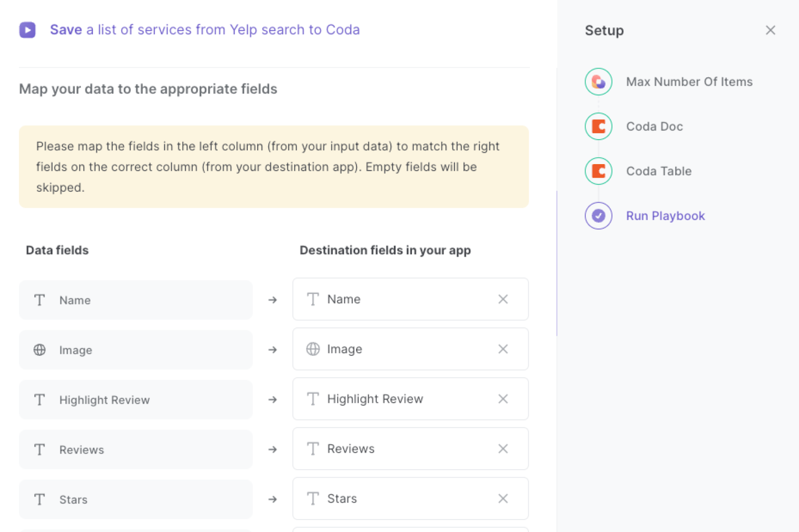
Task: Click the text icon of the Reviews data field
Action: pos(39,450)
